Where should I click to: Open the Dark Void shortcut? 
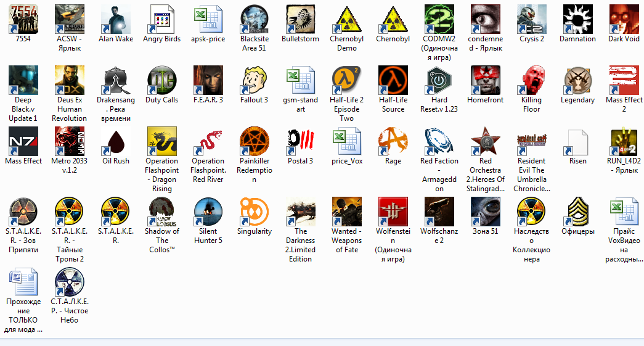[x=624, y=19]
